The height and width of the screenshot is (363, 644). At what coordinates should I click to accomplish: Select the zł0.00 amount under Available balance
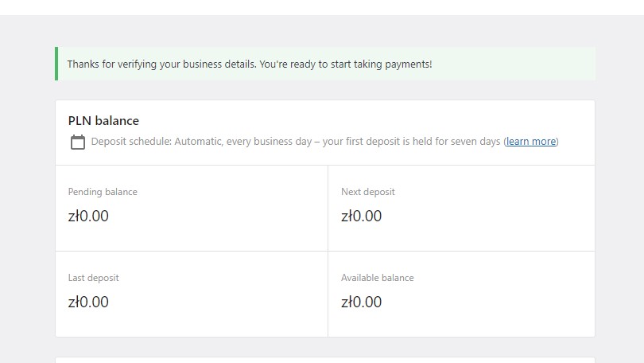[362, 302]
